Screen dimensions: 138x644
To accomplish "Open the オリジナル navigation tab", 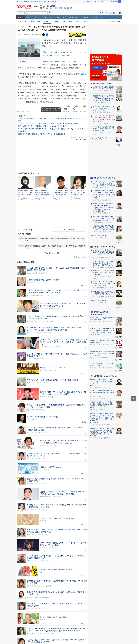I will (x=60, y=17).
